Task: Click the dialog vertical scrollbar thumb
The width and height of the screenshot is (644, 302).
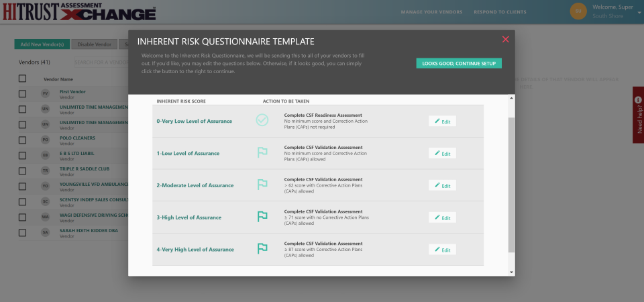Action: [511, 185]
